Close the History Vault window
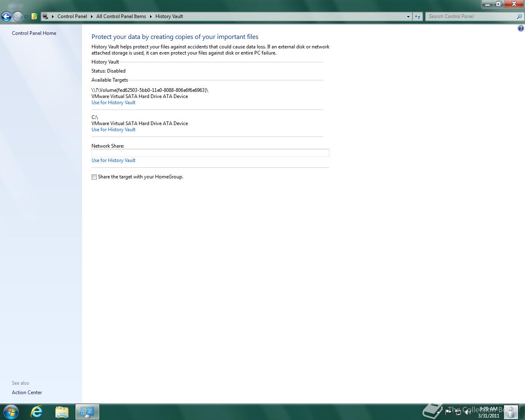 514,4
